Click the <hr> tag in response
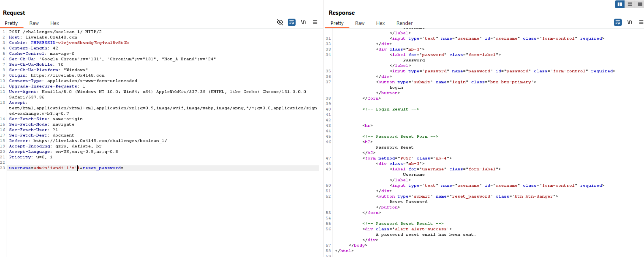Image resolution: width=644 pixels, height=257 pixels. (367, 126)
